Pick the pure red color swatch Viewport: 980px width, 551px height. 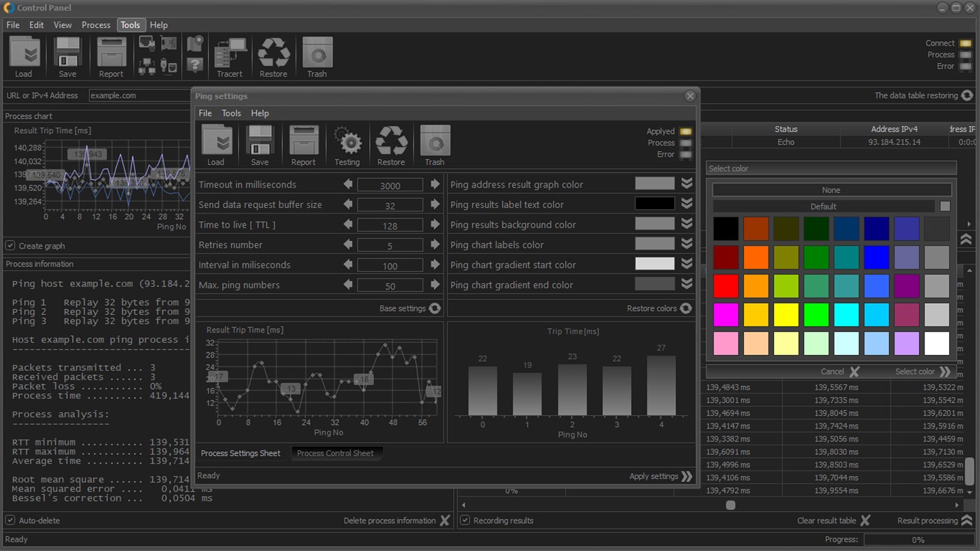726,286
